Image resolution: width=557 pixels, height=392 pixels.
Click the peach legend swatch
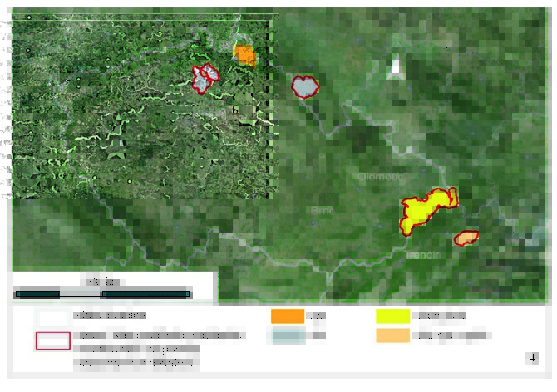pyautogui.click(x=392, y=336)
